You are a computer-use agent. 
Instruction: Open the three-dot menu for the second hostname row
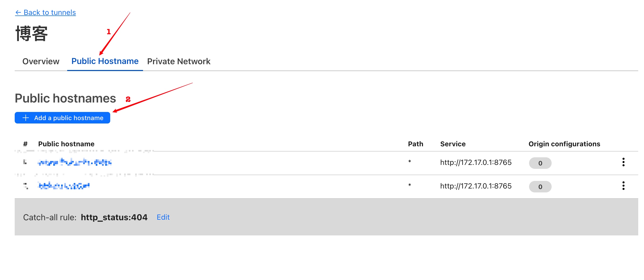pos(623,186)
